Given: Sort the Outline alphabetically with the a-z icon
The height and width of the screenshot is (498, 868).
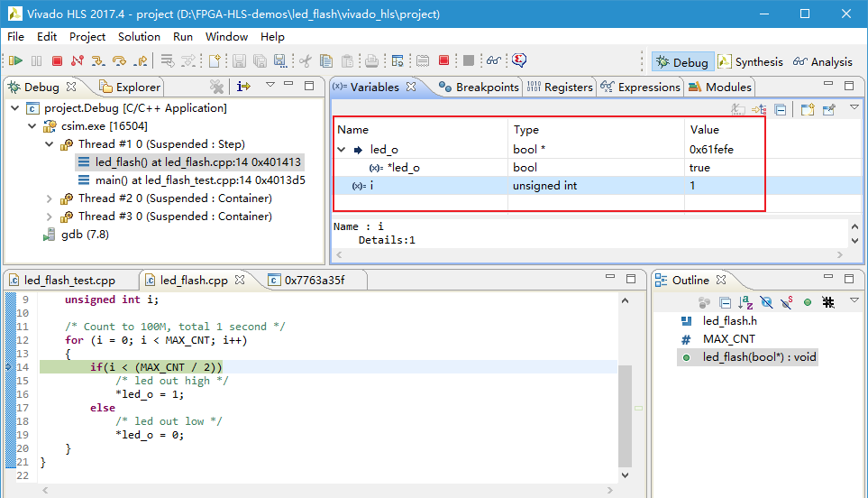Looking at the screenshot, I should [x=745, y=302].
